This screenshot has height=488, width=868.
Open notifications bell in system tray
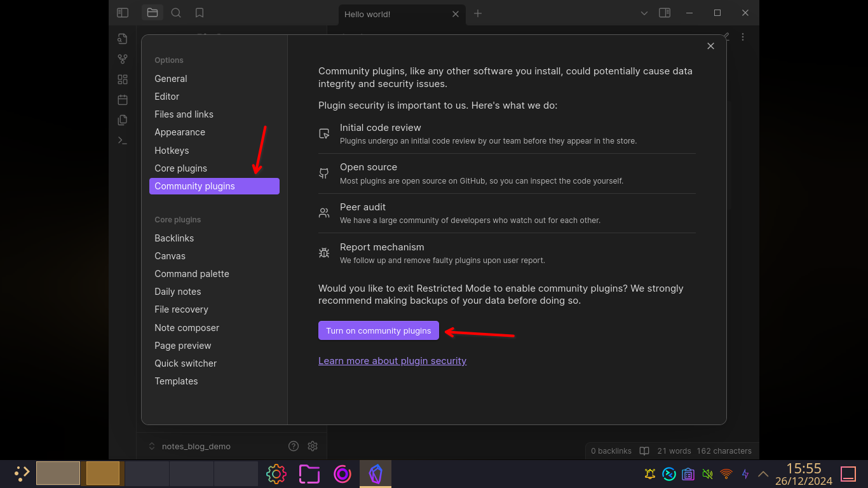649,474
